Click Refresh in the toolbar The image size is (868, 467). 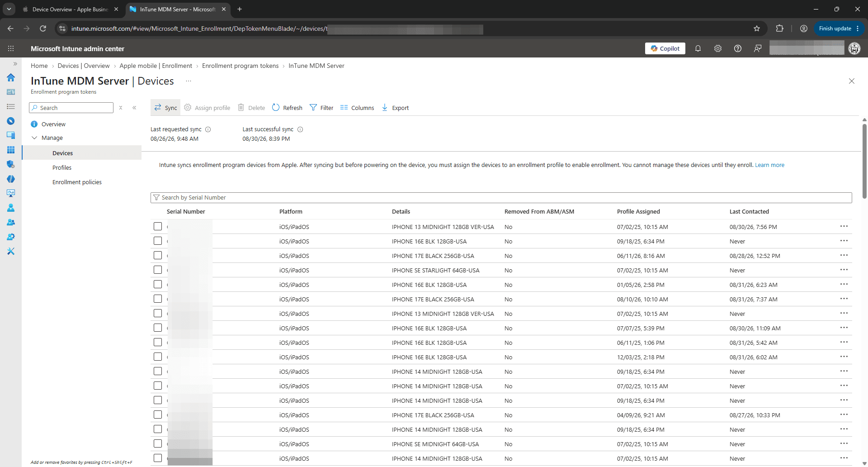288,108
